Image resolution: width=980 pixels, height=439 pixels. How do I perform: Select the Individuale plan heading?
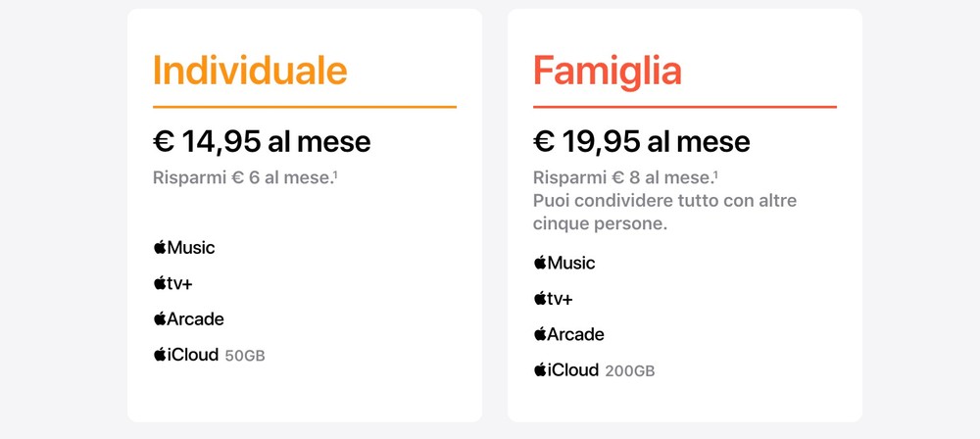pyautogui.click(x=250, y=71)
